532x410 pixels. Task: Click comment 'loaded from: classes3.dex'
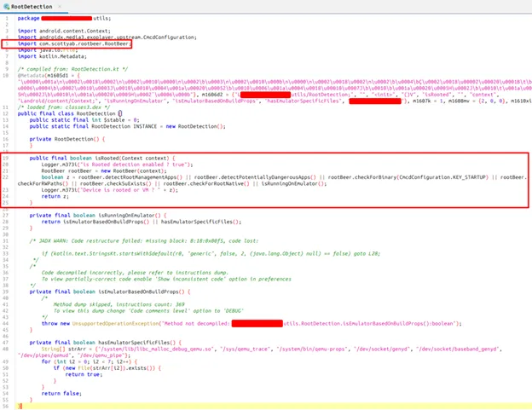(64, 107)
